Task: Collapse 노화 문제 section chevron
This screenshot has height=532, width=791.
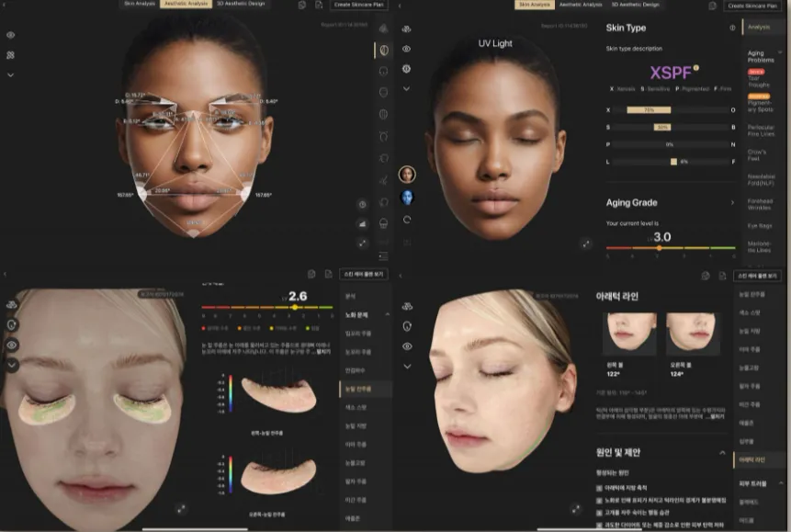Action: (388, 314)
